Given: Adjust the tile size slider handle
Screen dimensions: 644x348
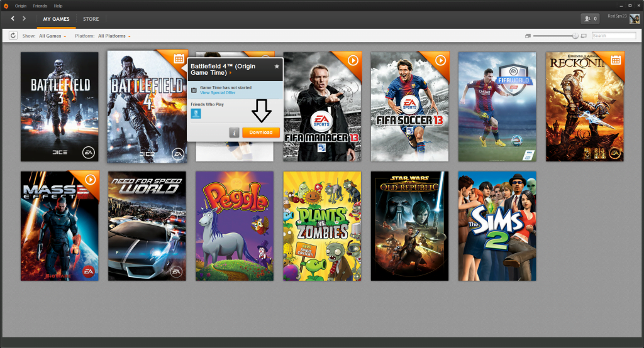Looking at the screenshot, I should point(575,36).
